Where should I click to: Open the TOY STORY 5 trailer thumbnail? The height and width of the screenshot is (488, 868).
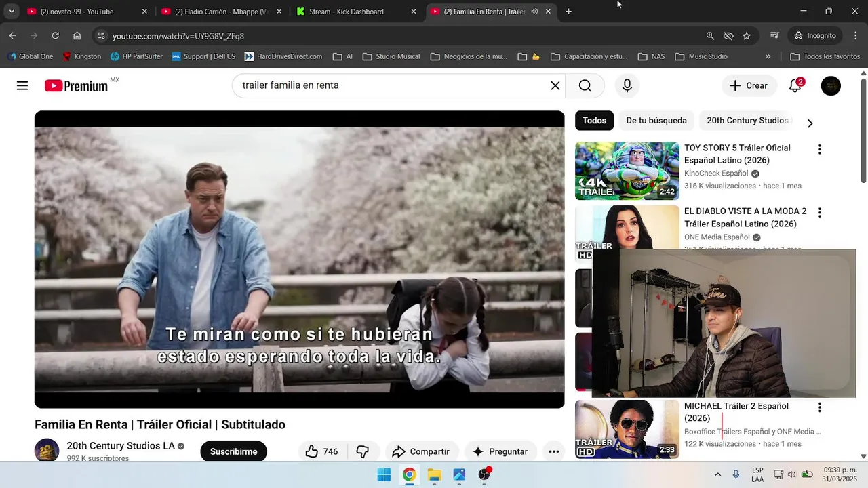pos(627,171)
